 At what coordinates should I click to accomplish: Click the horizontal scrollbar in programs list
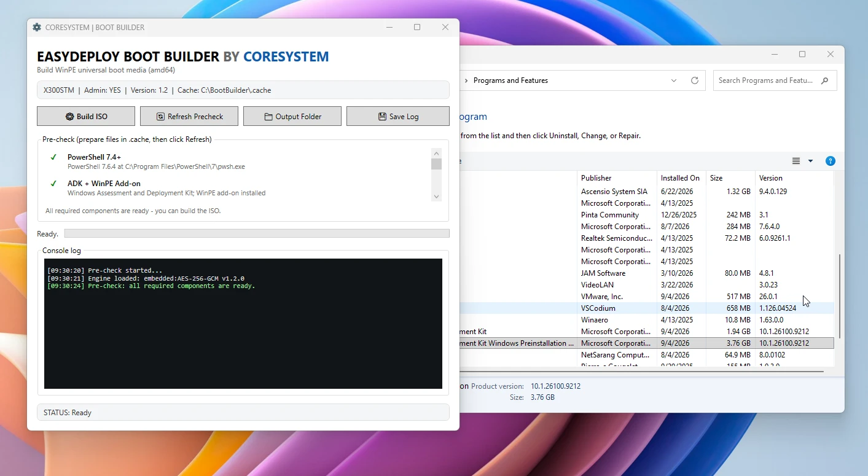(642, 371)
